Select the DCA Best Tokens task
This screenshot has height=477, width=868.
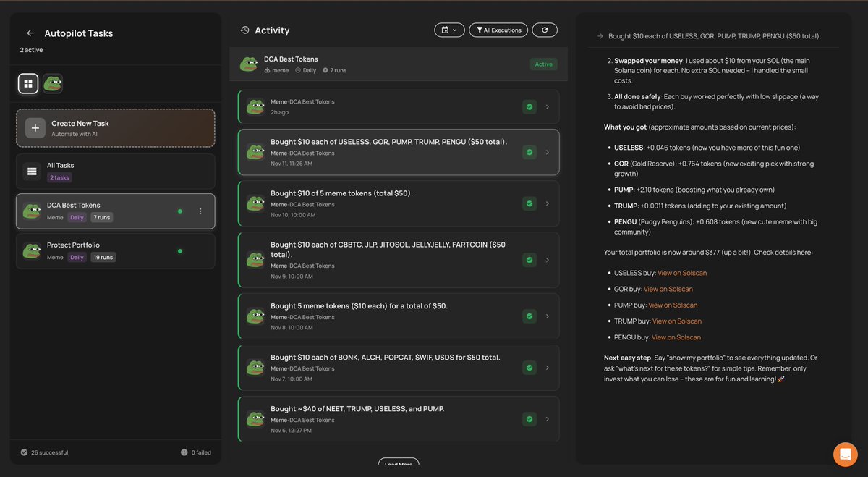coord(116,211)
